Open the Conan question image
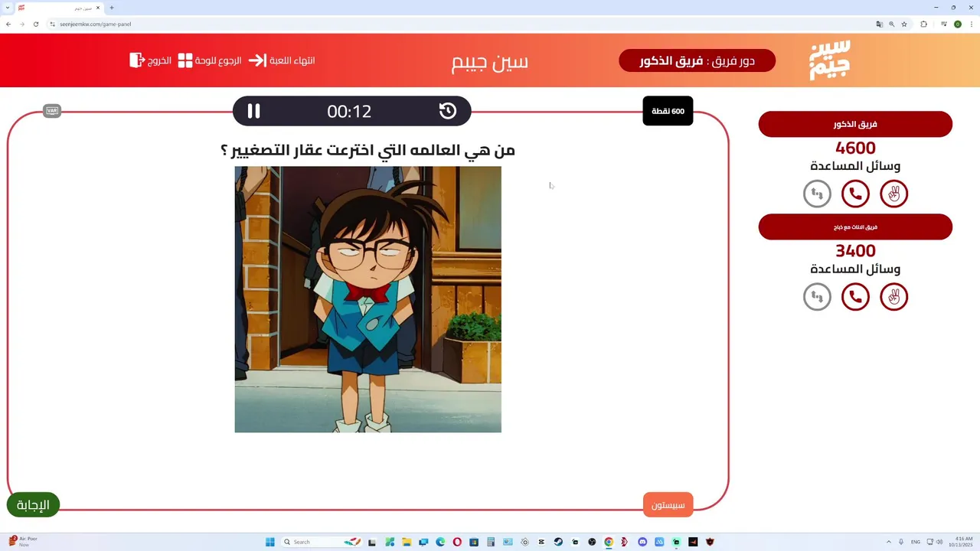Screen dimensions: 980x551 click(x=367, y=299)
